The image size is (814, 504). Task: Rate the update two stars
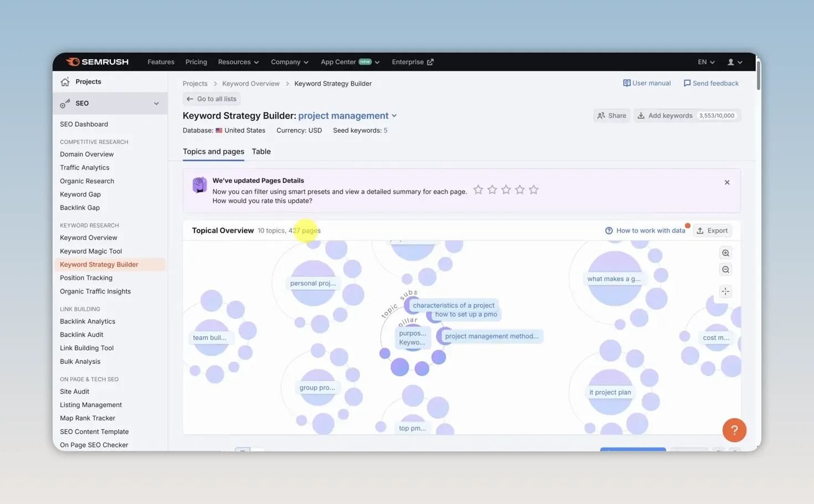[x=492, y=190]
